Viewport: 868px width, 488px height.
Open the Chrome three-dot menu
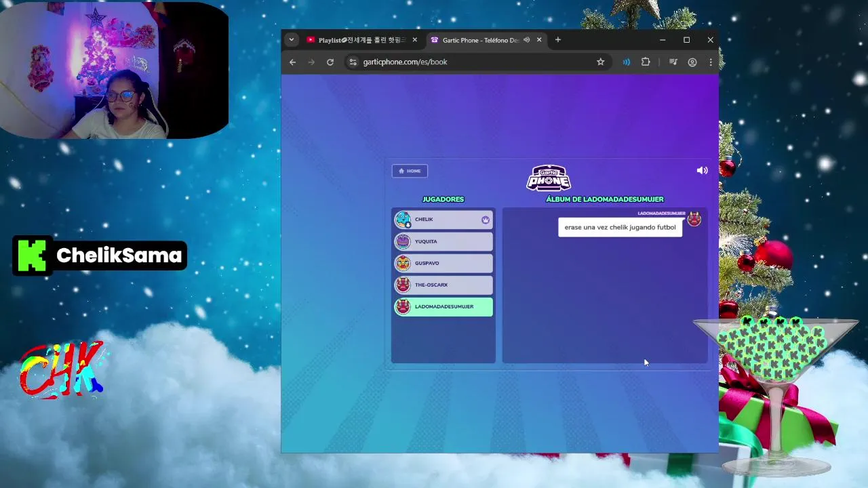click(711, 62)
